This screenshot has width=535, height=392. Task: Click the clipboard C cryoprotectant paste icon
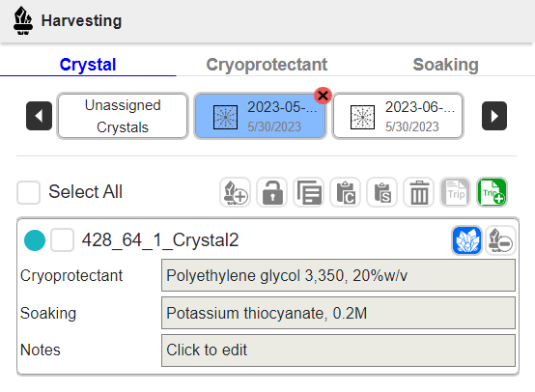tap(346, 192)
